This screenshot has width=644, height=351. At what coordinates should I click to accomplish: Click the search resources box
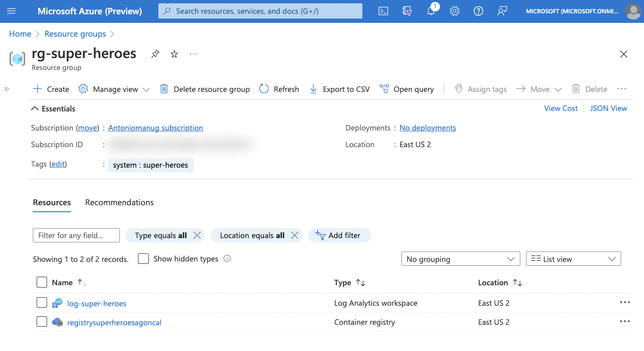(260, 11)
